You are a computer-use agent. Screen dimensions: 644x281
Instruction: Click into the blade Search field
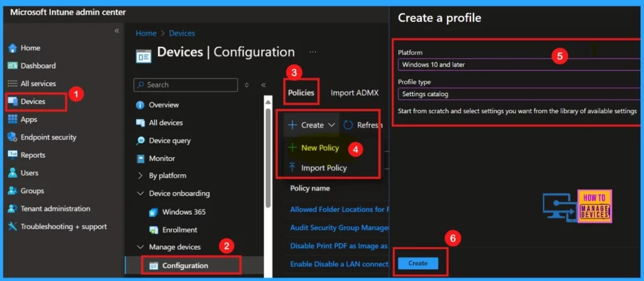click(186, 85)
